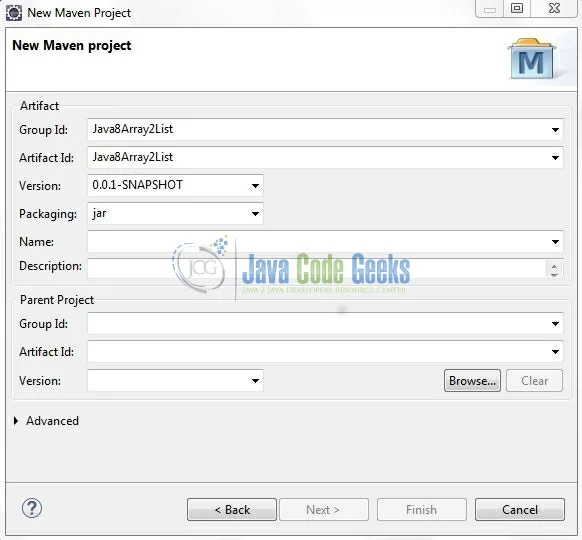Click the Eclipse icon in title bar

[x=14, y=13]
